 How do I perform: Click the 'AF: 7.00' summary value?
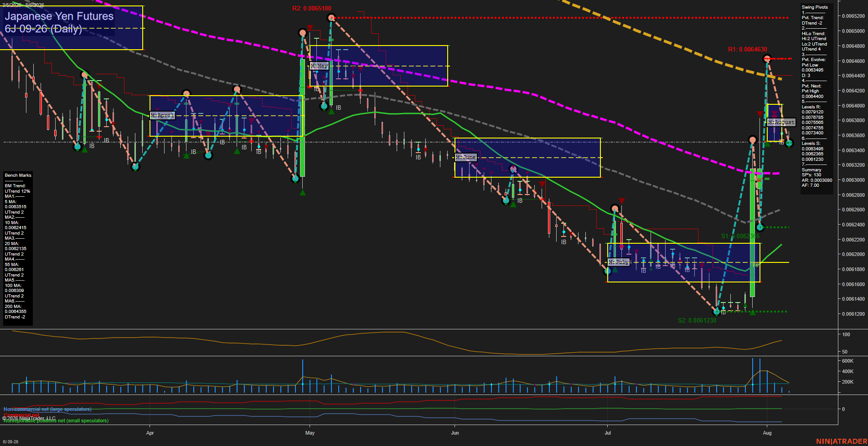(x=811, y=185)
